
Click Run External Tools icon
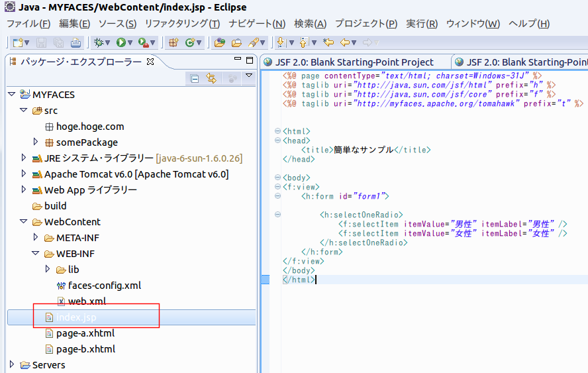143,42
